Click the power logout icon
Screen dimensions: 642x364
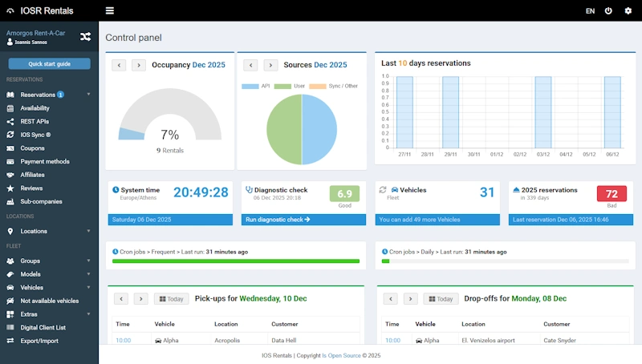(608, 11)
